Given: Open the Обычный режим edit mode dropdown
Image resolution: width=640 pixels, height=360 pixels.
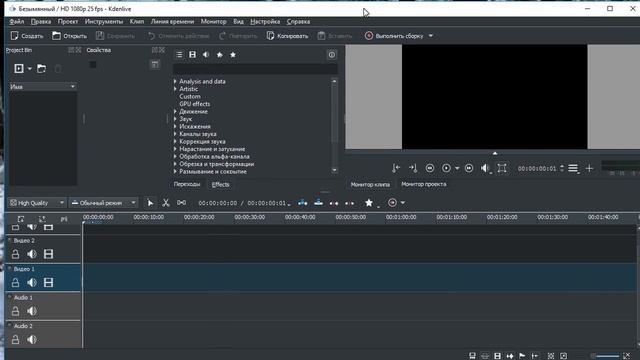Looking at the screenshot, I should (103, 203).
